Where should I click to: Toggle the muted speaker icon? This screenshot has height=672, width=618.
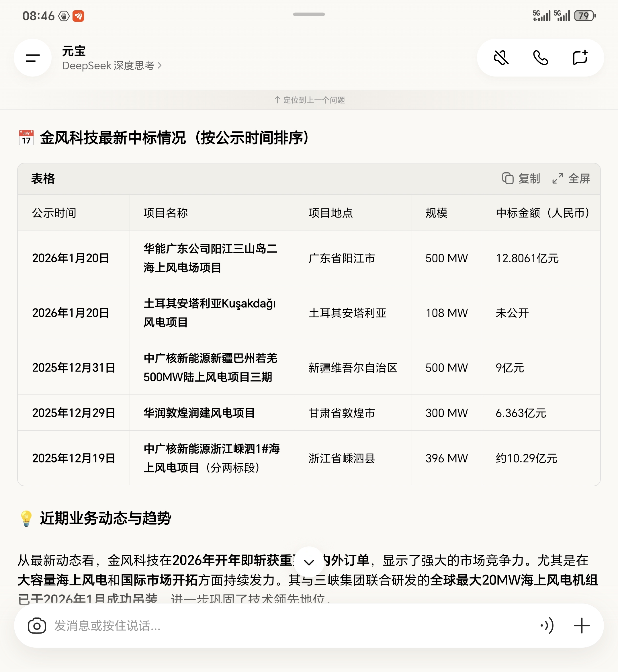[501, 58]
